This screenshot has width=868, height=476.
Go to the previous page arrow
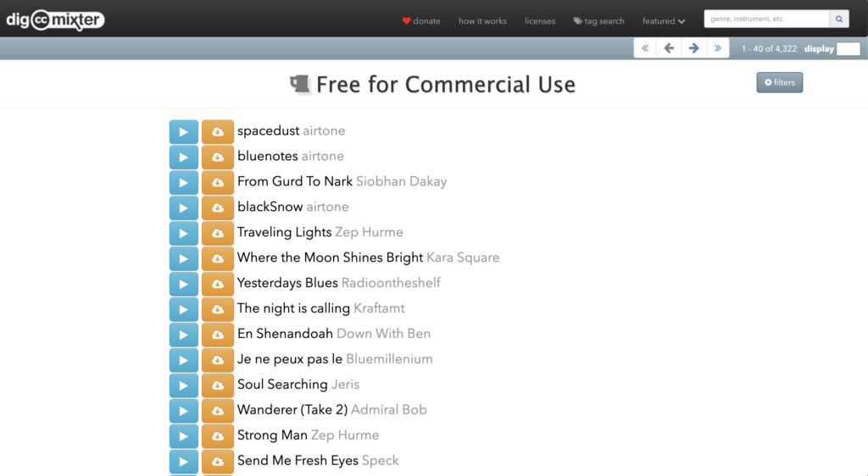[669, 48]
